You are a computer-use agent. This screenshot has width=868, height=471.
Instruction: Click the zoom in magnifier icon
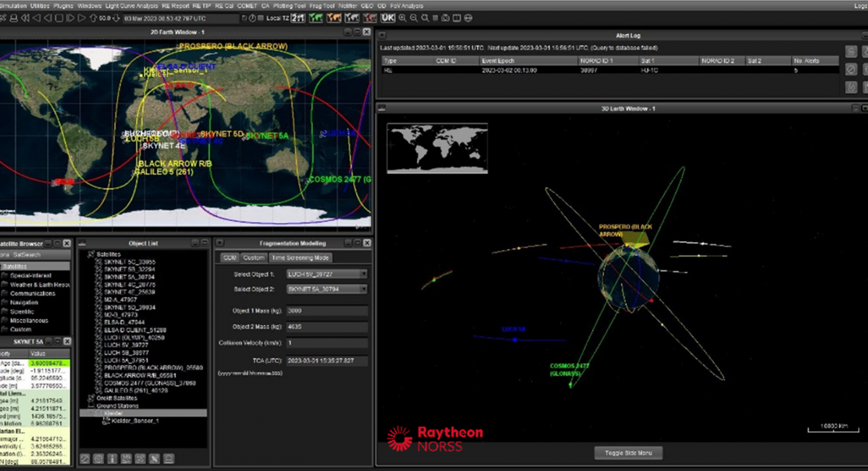click(402, 17)
